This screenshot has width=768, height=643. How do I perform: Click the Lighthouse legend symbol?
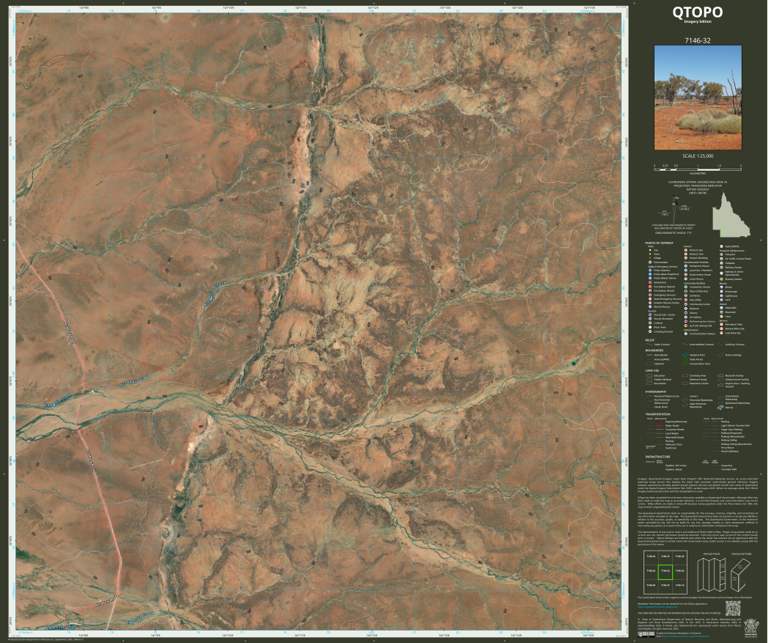coord(721,296)
